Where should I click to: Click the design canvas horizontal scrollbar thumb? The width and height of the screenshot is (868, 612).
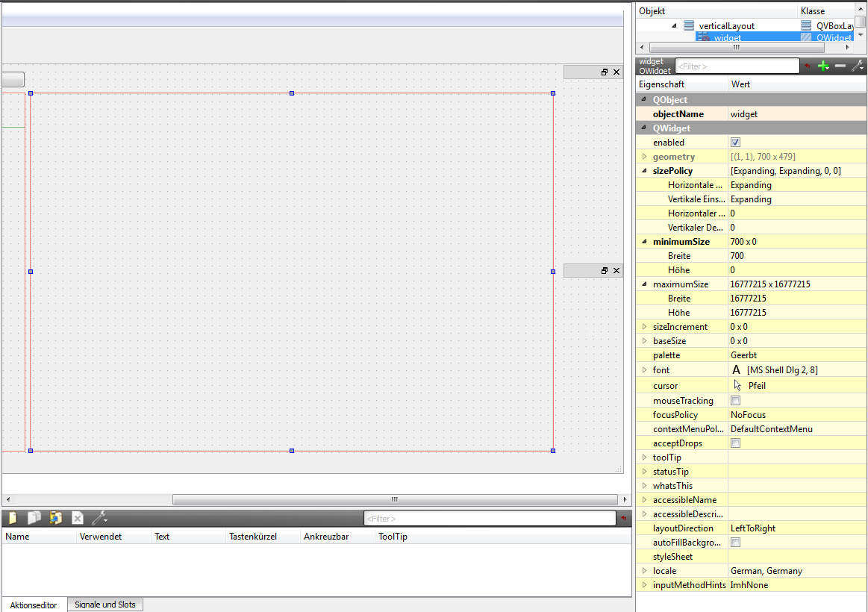pyautogui.click(x=395, y=499)
